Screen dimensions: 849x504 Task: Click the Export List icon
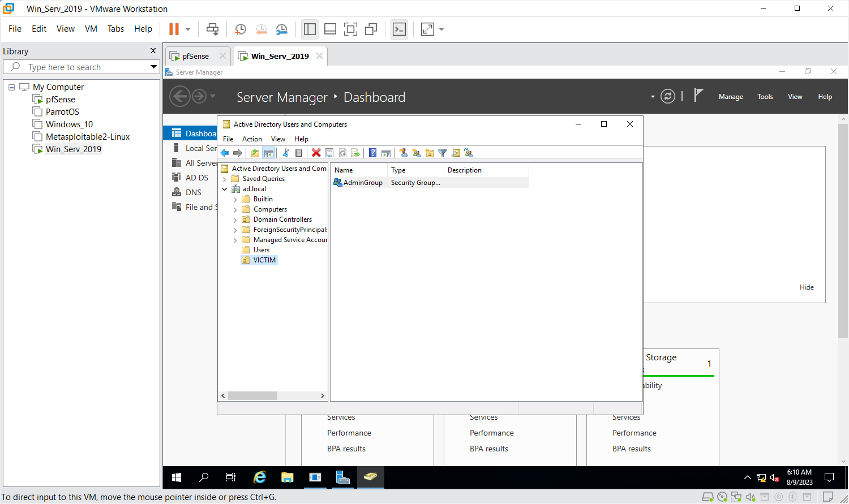pyautogui.click(x=355, y=153)
